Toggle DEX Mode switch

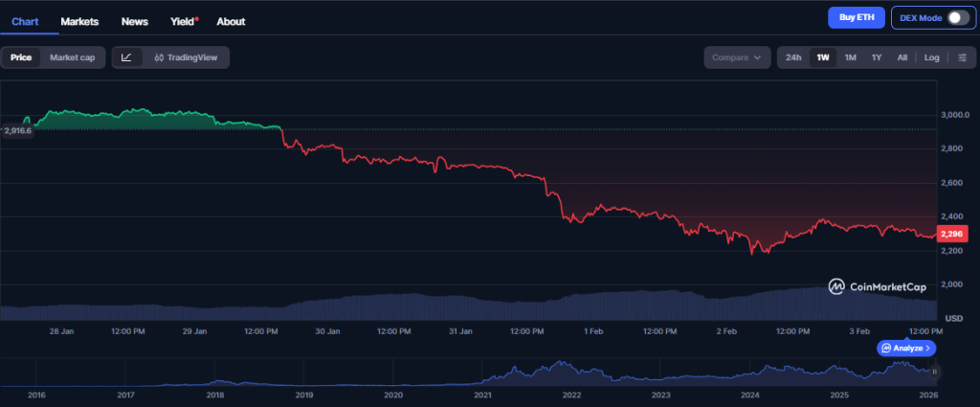958,17
